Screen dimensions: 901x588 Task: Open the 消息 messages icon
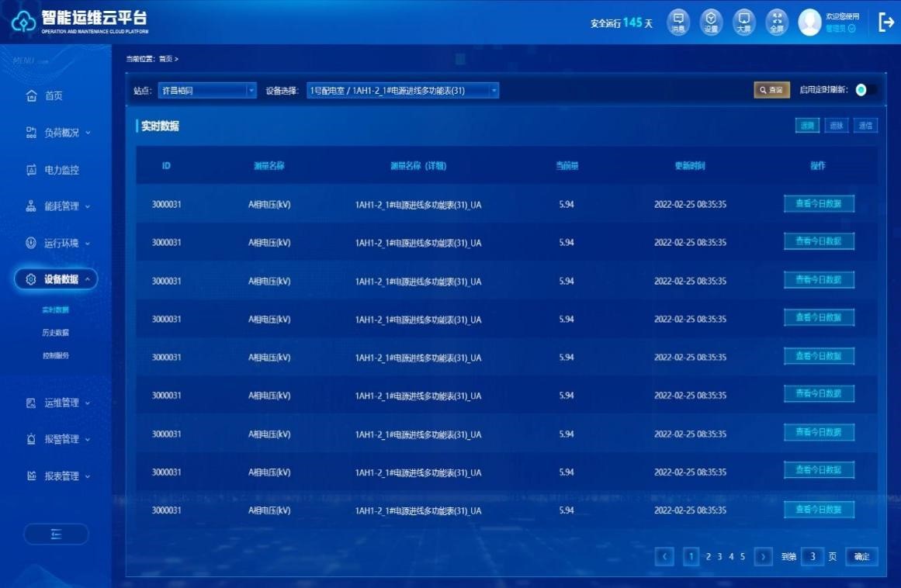click(678, 22)
